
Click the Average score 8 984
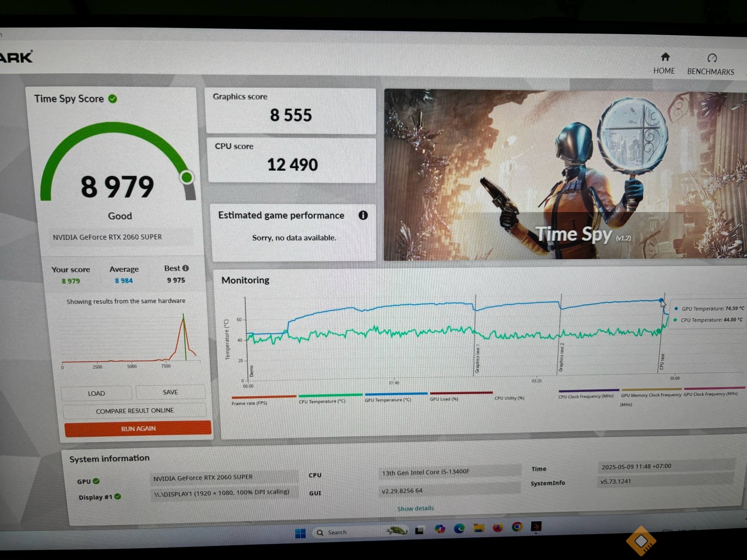(124, 280)
